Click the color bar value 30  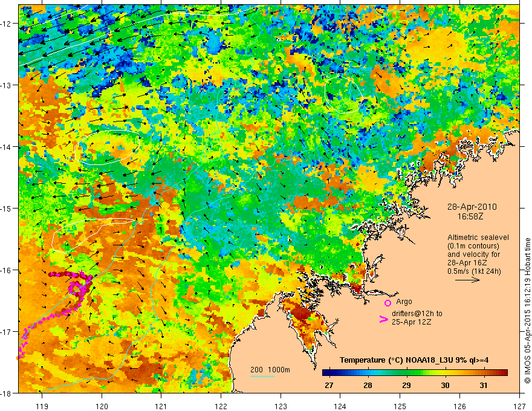[x=445, y=385]
